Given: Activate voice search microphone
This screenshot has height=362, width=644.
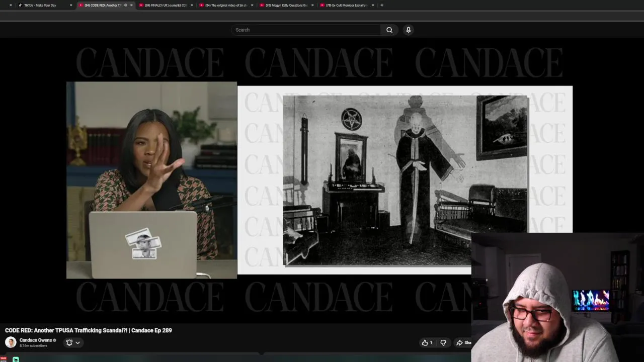Looking at the screenshot, I should click(409, 30).
